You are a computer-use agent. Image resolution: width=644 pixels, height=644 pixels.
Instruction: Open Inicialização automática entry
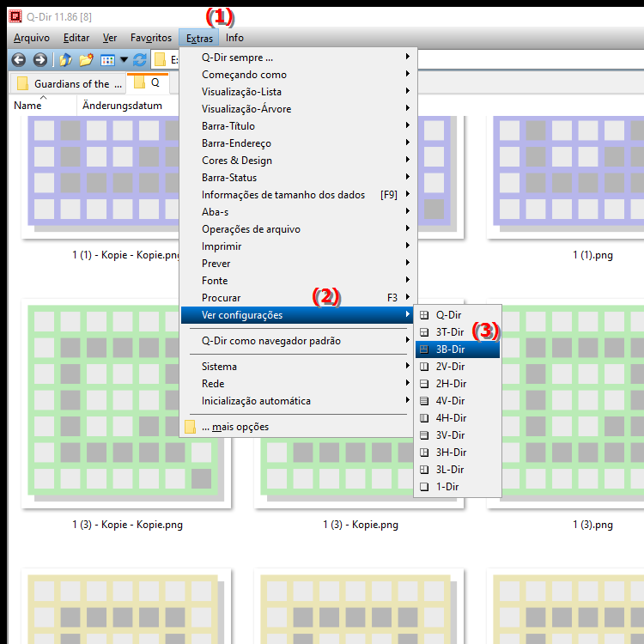pyautogui.click(x=298, y=401)
